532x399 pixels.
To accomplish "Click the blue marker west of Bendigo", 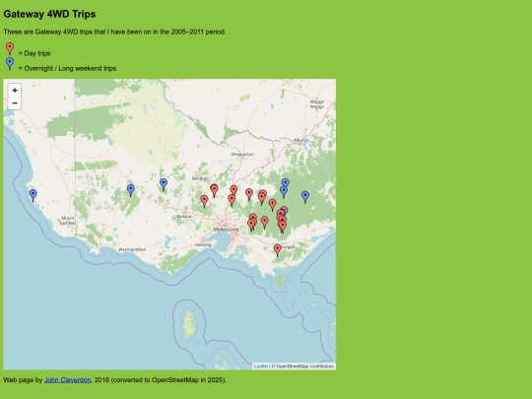I will point(164,185).
